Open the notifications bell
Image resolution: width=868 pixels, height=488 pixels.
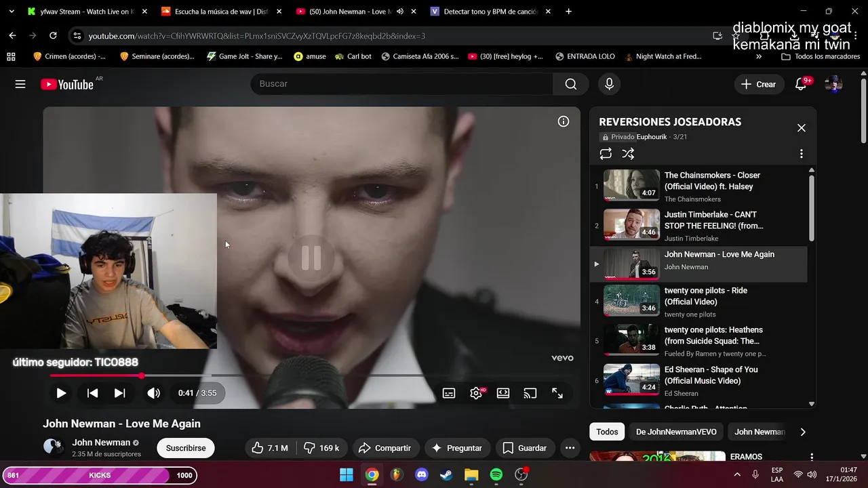pos(801,84)
